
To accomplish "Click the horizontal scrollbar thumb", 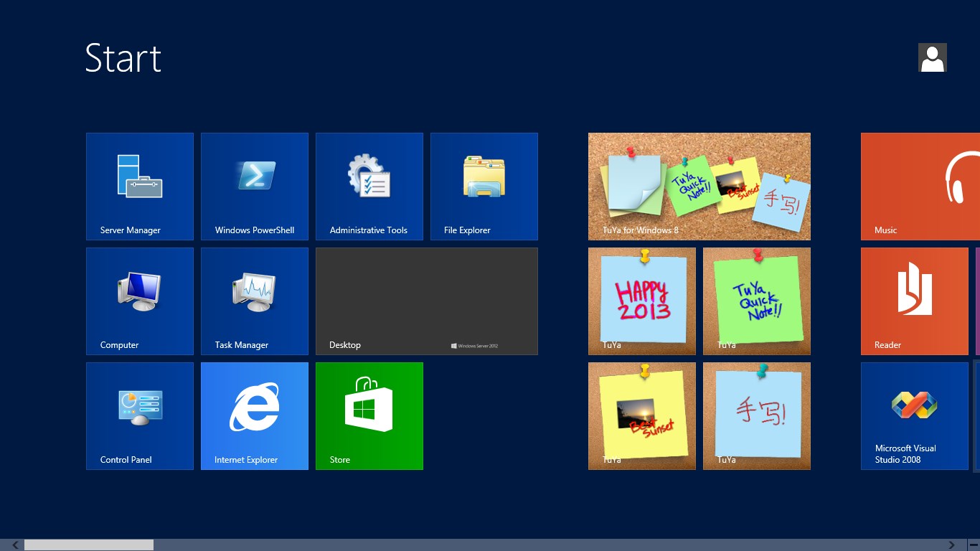I will (x=89, y=545).
